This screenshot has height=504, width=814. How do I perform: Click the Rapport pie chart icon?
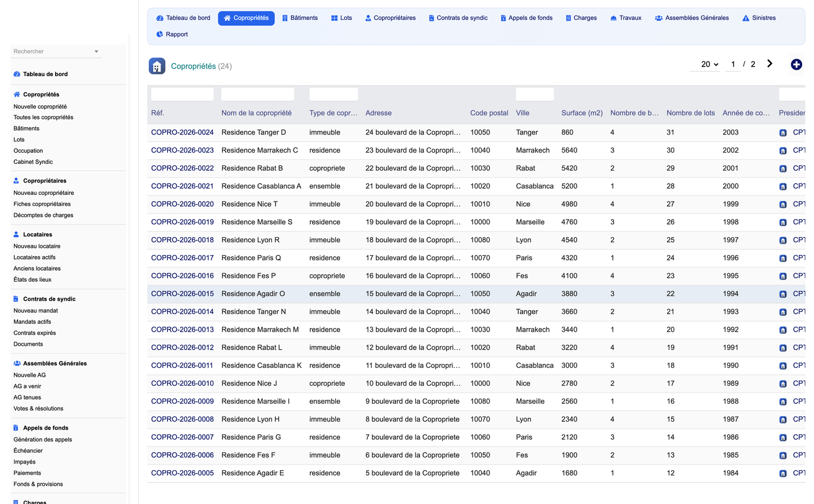click(x=160, y=34)
